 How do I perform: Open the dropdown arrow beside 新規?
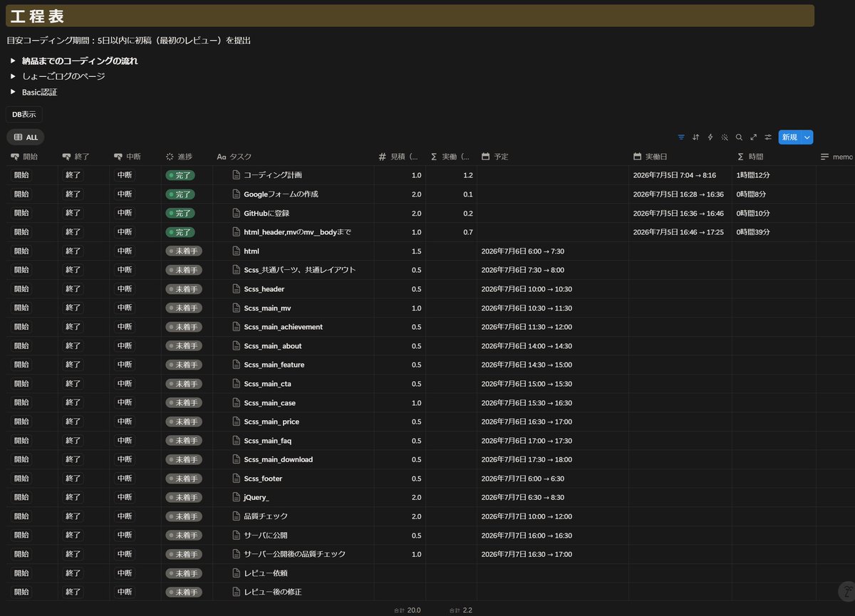pos(807,137)
